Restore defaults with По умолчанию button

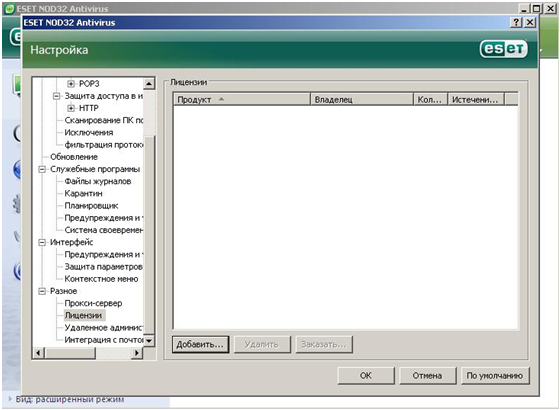pos(495,376)
